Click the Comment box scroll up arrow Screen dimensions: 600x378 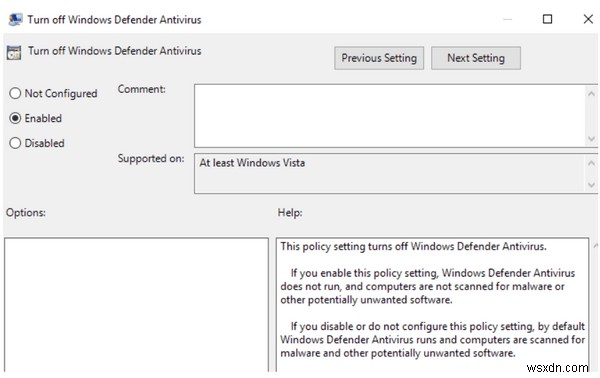point(592,94)
